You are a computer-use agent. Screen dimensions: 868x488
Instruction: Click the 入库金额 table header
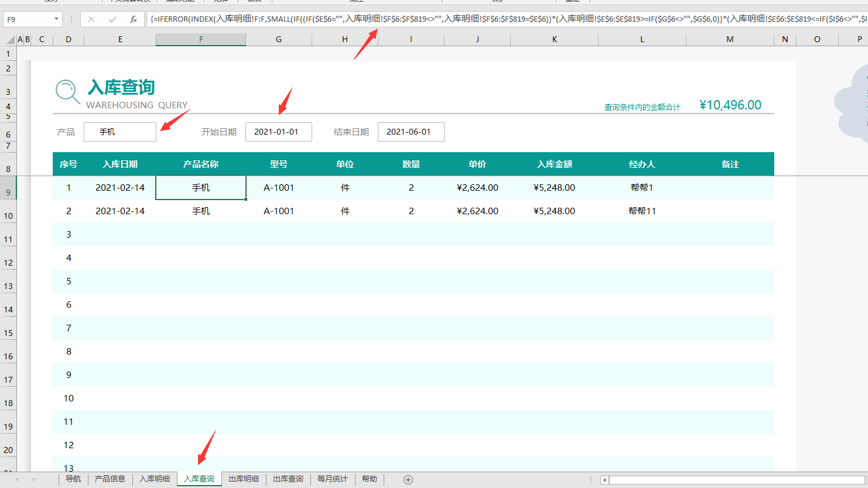pyautogui.click(x=555, y=164)
